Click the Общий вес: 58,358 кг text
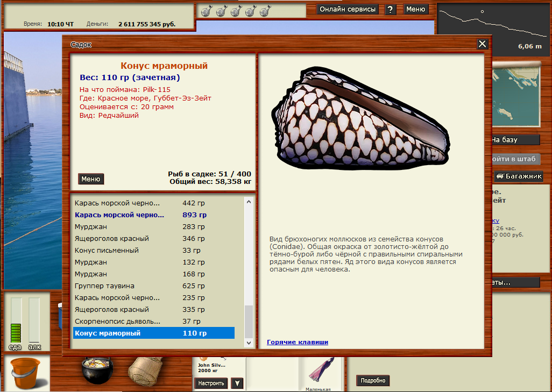552x392 pixels. [x=210, y=182]
